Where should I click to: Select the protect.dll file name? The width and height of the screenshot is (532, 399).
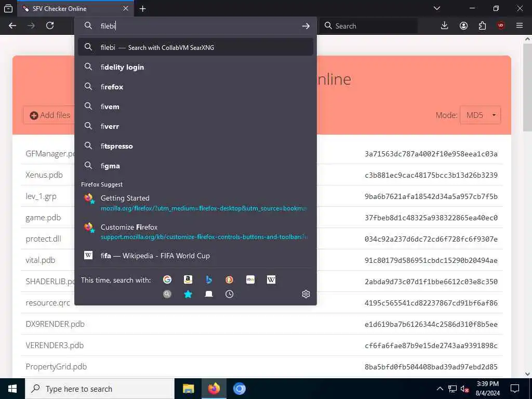click(44, 239)
